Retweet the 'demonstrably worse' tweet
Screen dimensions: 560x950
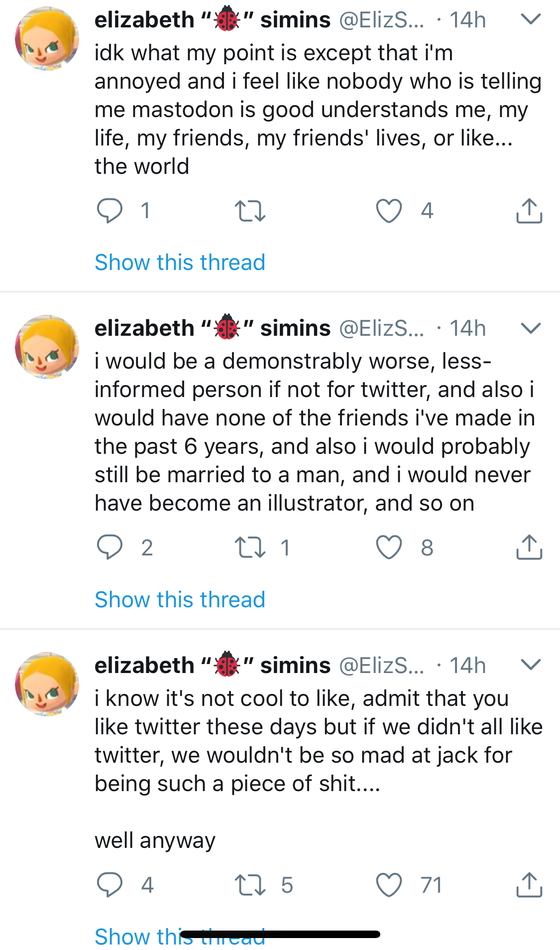pos(250,547)
